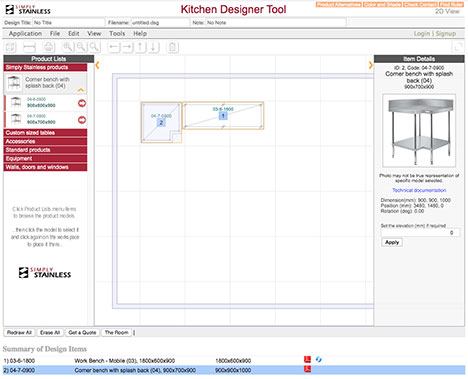The width and height of the screenshot is (468, 379).
Task: Click the right arrow toolbar icon
Action: tap(127, 47)
